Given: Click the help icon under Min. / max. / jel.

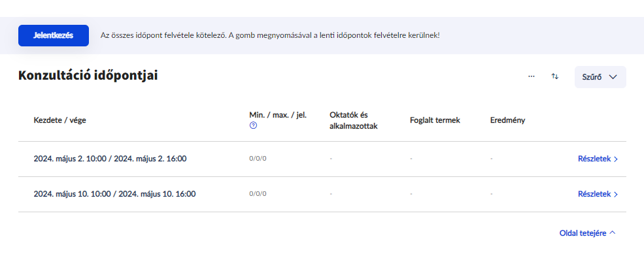Looking at the screenshot, I should click(x=253, y=125).
